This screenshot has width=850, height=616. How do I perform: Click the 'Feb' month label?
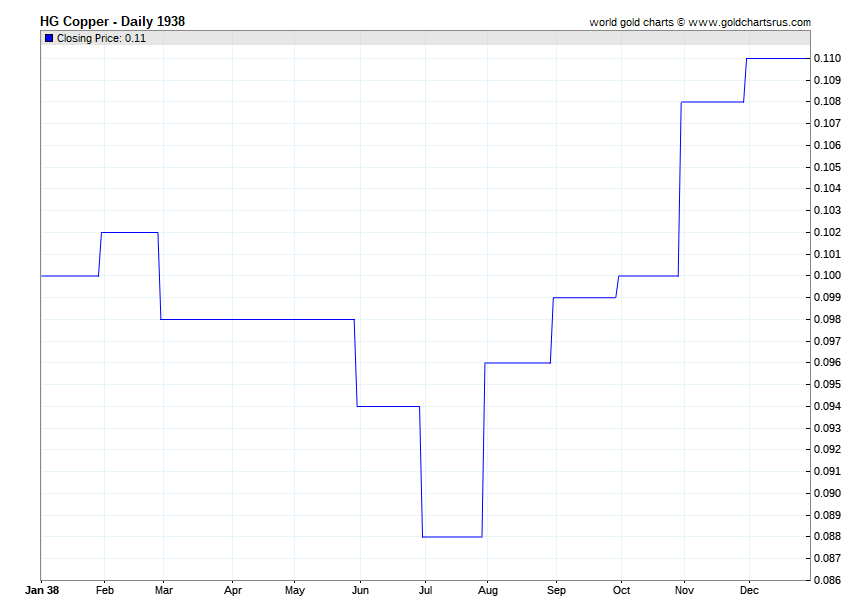pos(105,590)
